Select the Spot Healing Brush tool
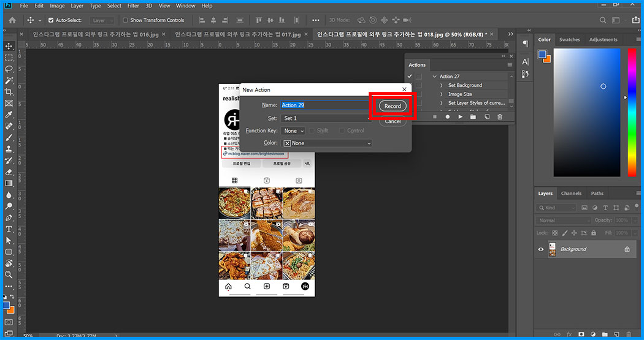 pos(9,126)
